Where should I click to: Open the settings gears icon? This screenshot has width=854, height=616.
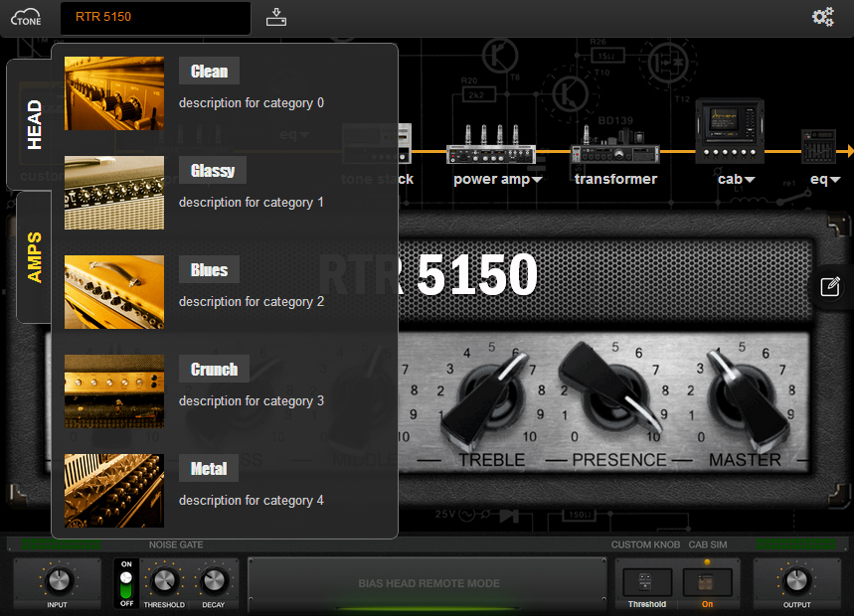coord(823,17)
